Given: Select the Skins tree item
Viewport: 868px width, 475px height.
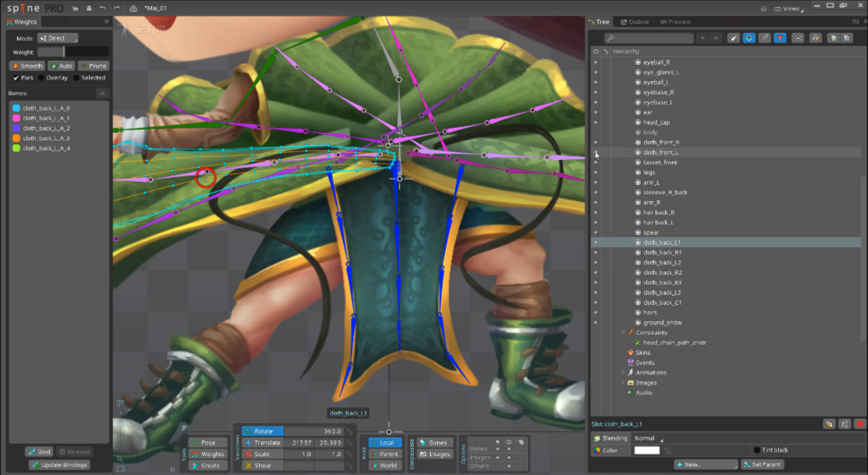Looking at the screenshot, I should tap(643, 352).
